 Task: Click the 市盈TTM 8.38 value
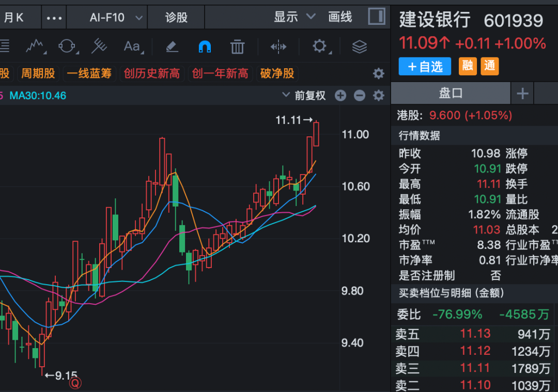(x=489, y=245)
